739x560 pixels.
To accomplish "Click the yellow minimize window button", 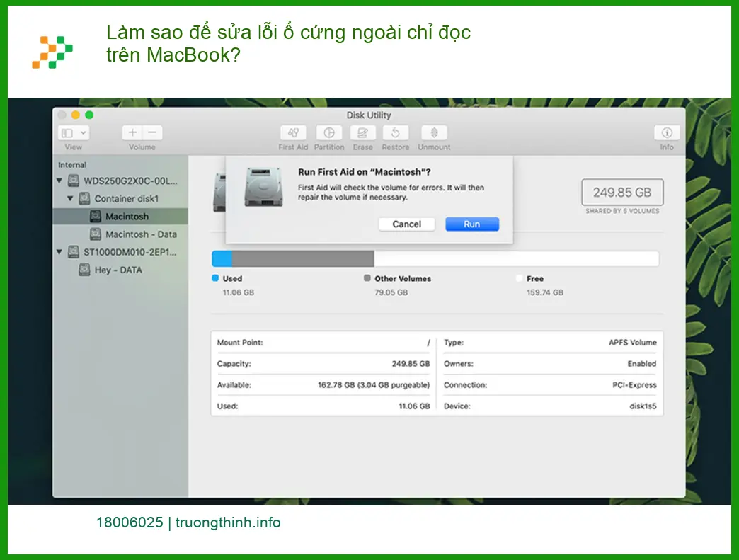I will (76, 115).
